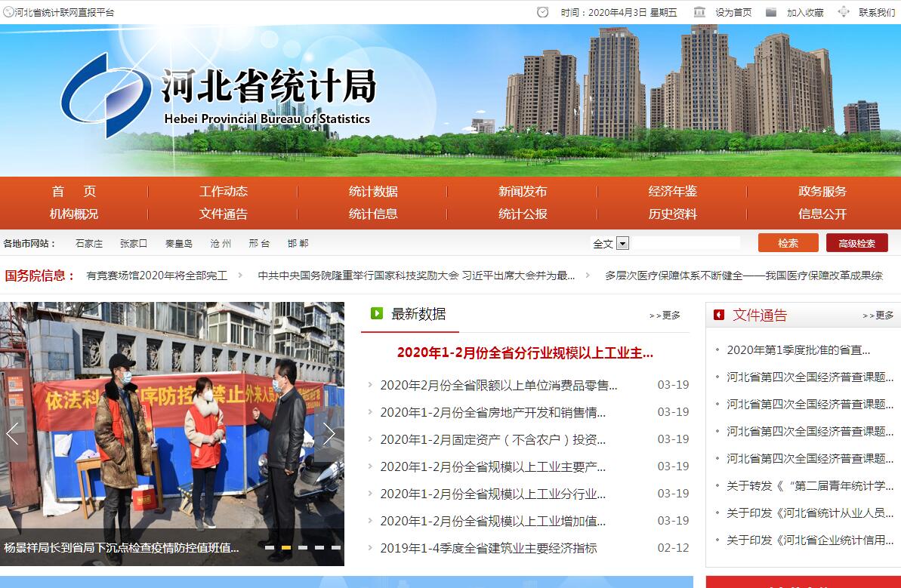The image size is (901, 588).
Task: Open the 经济年鉴 menu item
Action: coord(672,192)
